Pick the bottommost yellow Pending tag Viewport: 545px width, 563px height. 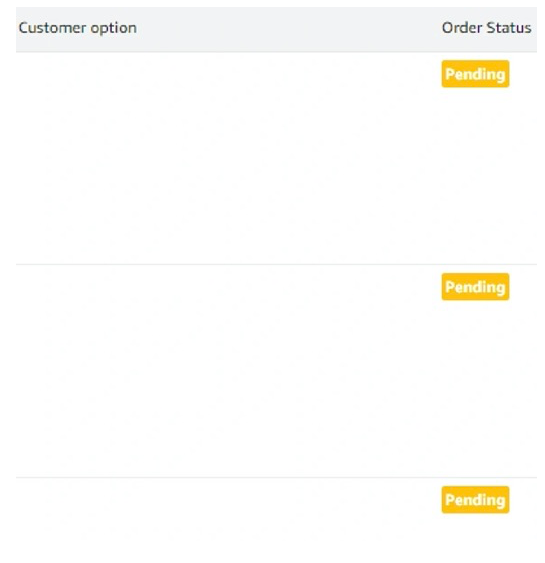475,500
